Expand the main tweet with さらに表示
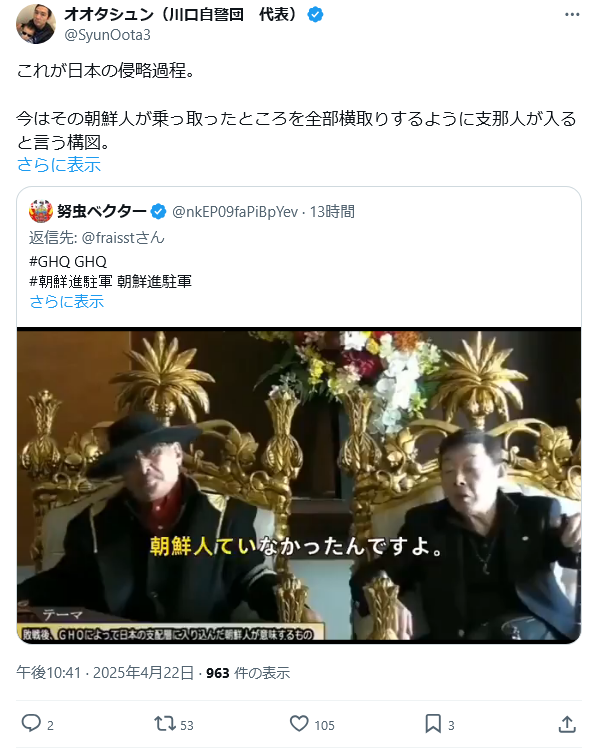Viewport: 598px width, 748px height. [59, 165]
